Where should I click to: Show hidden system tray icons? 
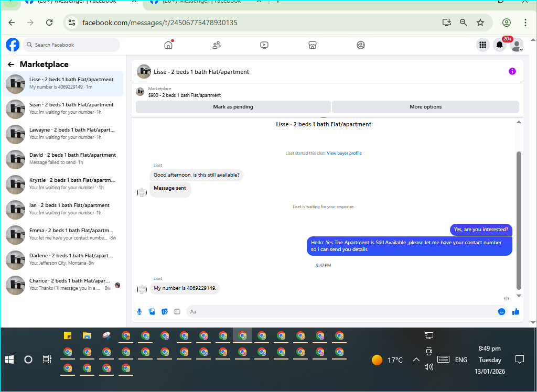[x=416, y=360]
